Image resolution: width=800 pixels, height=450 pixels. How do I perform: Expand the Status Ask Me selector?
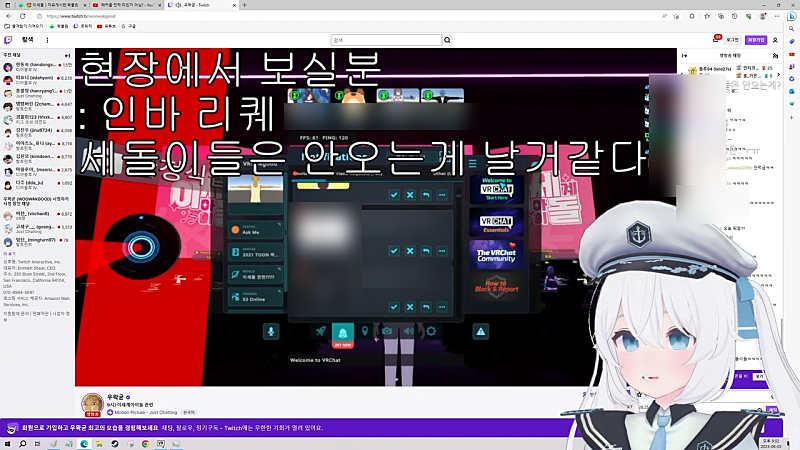(x=255, y=230)
